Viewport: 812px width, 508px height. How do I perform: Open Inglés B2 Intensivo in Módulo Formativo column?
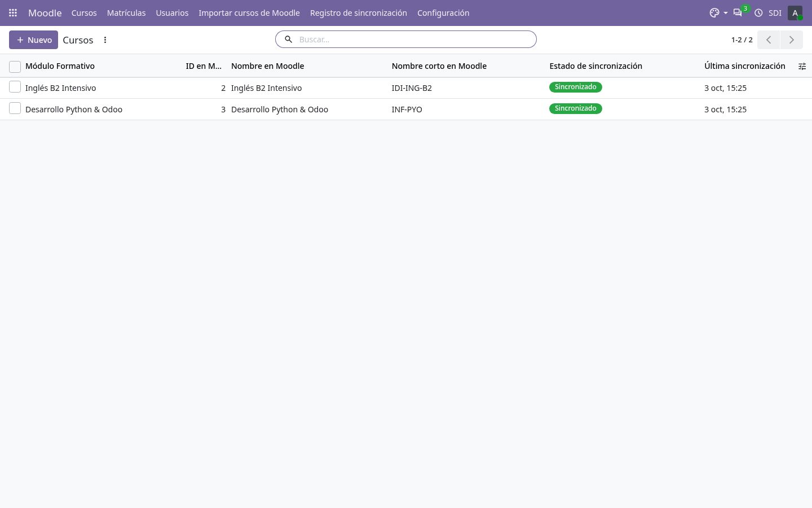pyautogui.click(x=60, y=88)
